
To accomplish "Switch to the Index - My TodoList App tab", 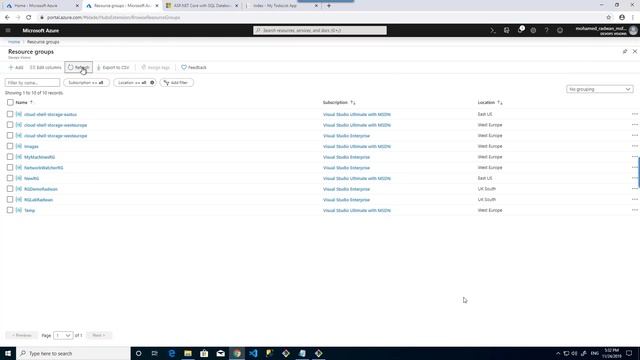I will (282, 6).
